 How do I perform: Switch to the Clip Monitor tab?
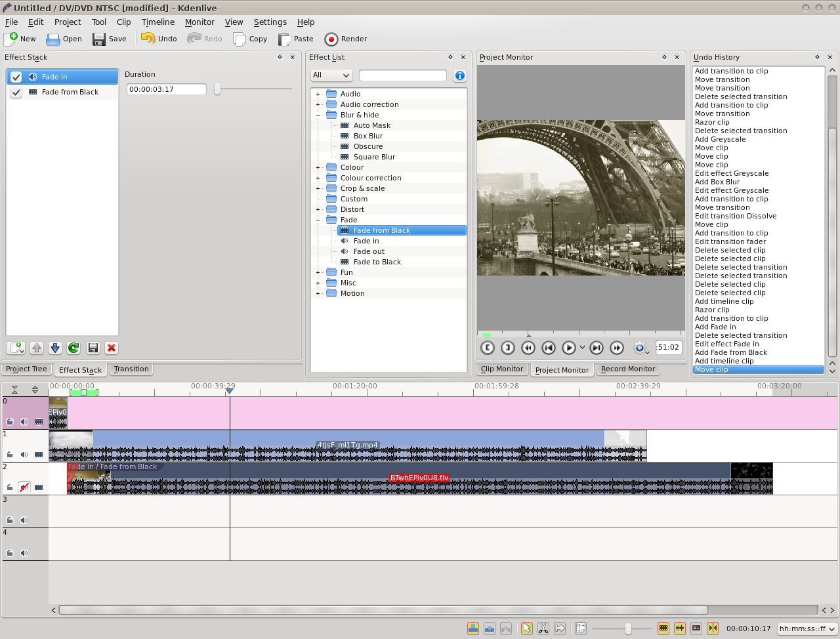[x=502, y=369]
